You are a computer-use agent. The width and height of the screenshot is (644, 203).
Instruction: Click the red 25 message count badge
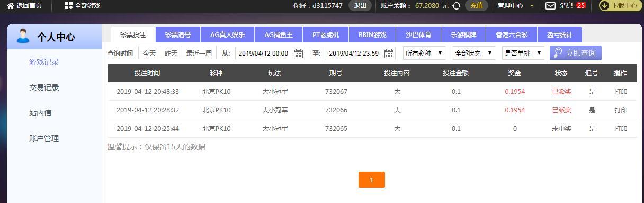click(x=581, y=6)
